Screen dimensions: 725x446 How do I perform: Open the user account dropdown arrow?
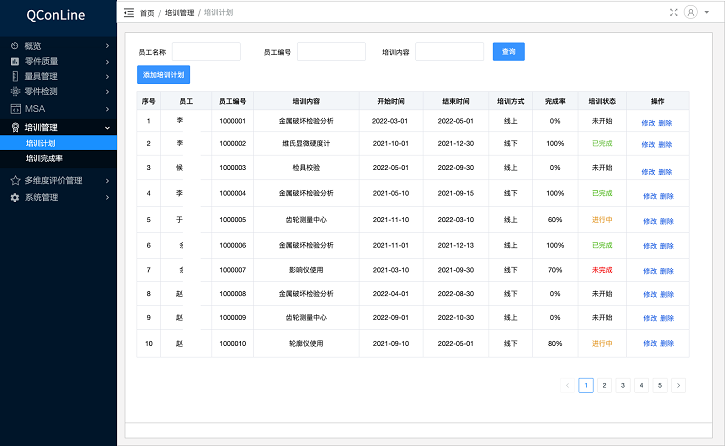[x=703, y=13]
